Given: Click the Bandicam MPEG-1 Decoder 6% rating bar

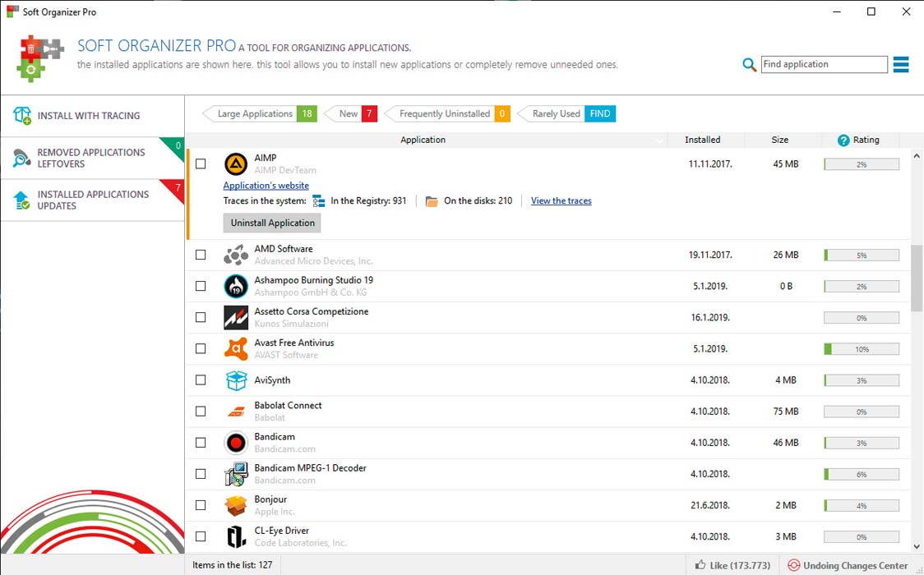Looking at the screenshot, I should tap(862, 474).
